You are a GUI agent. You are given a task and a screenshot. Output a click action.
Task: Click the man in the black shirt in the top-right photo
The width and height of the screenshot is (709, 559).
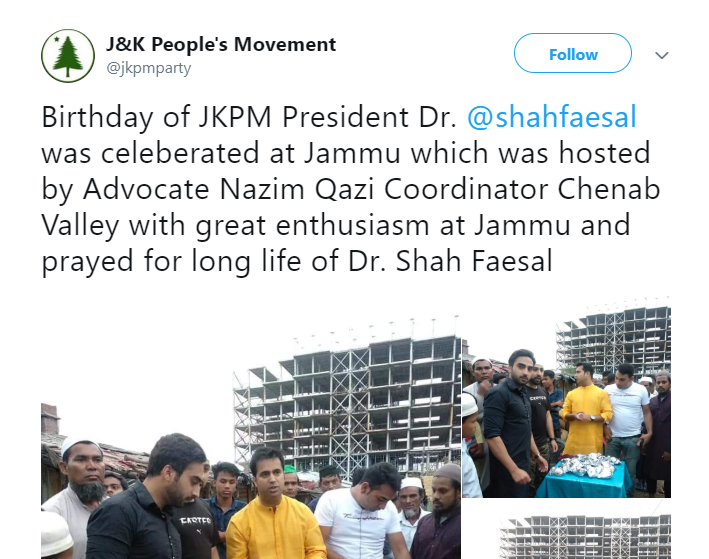click(512, 423)
